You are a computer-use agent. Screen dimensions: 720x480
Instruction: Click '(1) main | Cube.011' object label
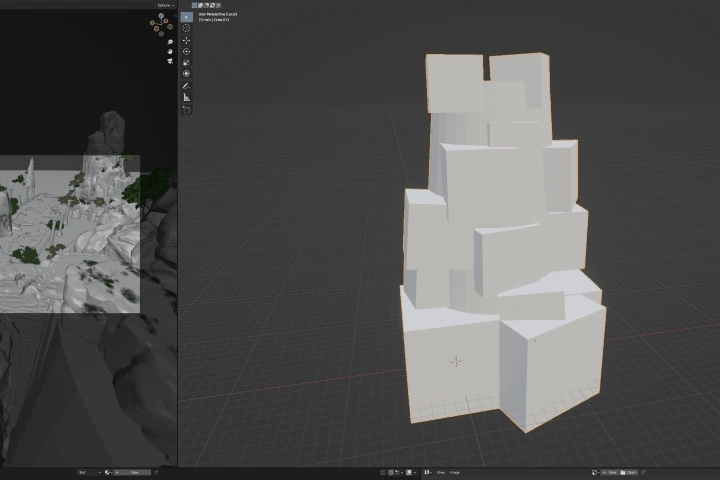click(x=214, y=20)
